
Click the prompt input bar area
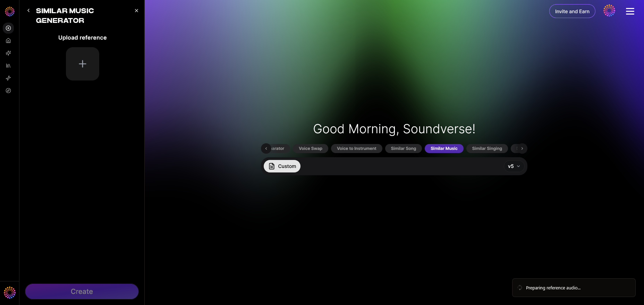pos(394,166)
